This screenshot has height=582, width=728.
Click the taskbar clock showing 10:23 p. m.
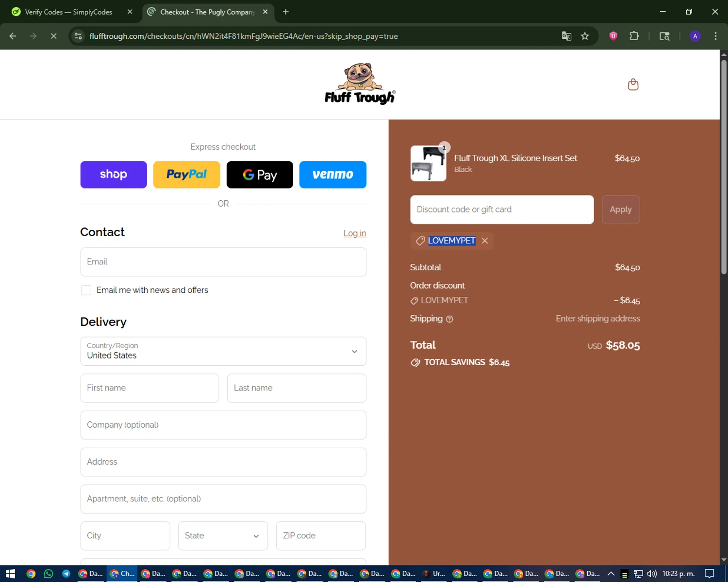pyautogui.click(x=678, y=574)
